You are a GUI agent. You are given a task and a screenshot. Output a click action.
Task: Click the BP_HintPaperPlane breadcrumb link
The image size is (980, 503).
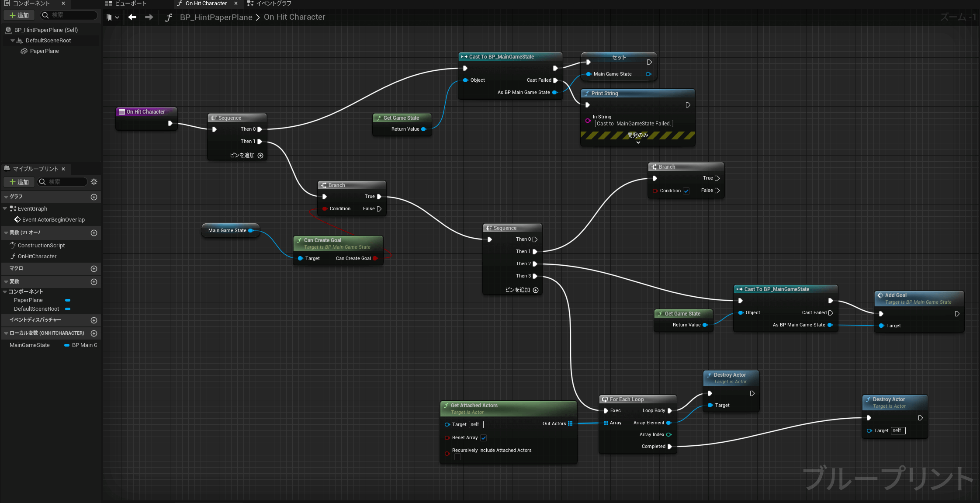tap(216, 17)
